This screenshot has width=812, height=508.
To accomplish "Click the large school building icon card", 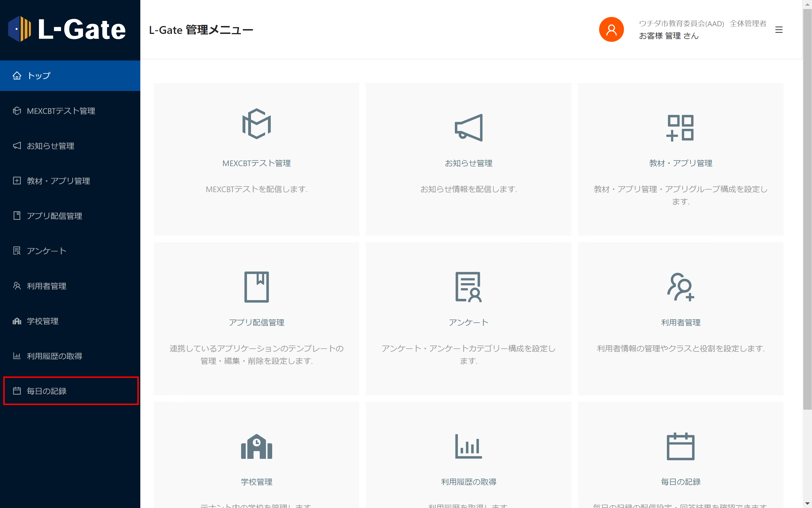I will tap(256, 446).
